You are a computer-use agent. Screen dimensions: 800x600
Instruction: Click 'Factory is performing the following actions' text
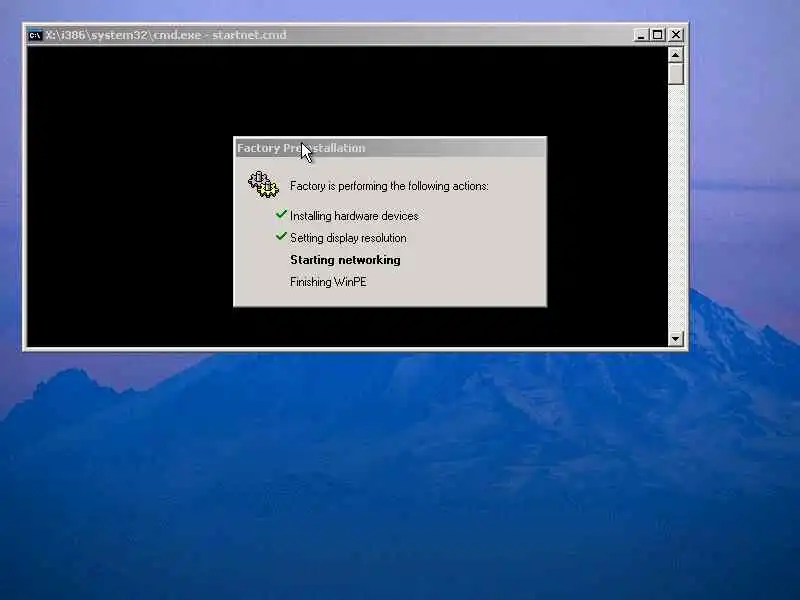(389, 186)
